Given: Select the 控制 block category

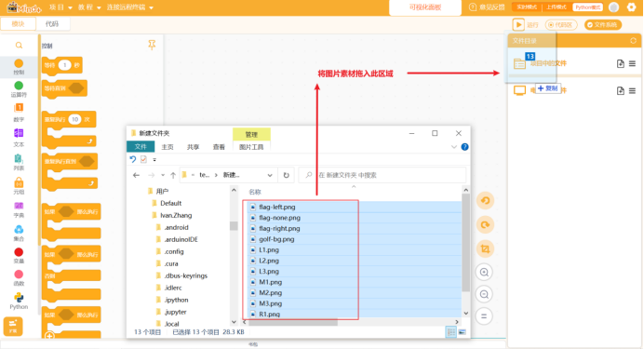Looking at the screenshot, I should click(x=19, y=66).
